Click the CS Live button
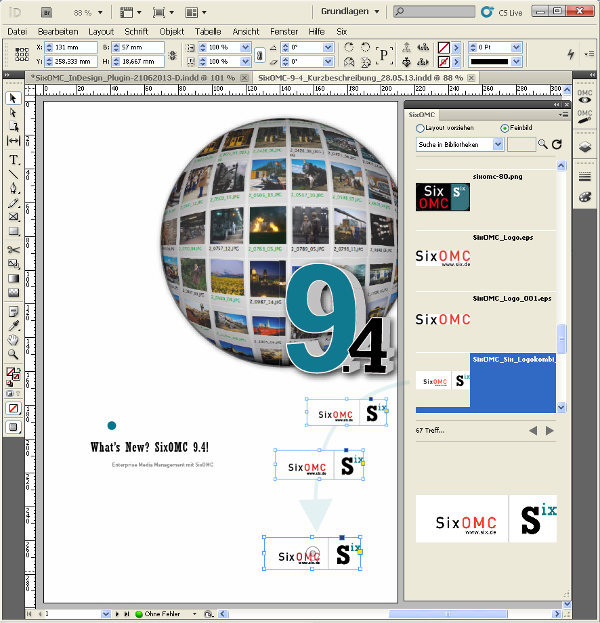The width and height of the screenshot is (600, 623). [501, 12]
